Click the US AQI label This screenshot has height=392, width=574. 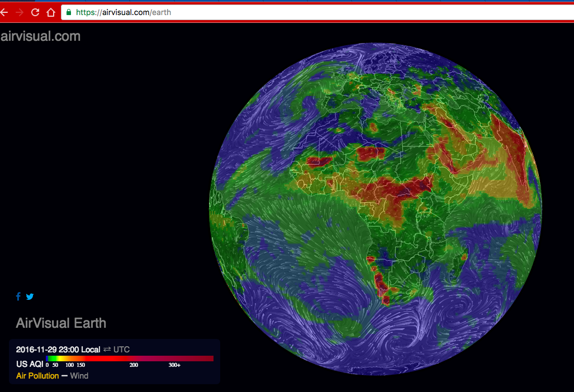29,364
